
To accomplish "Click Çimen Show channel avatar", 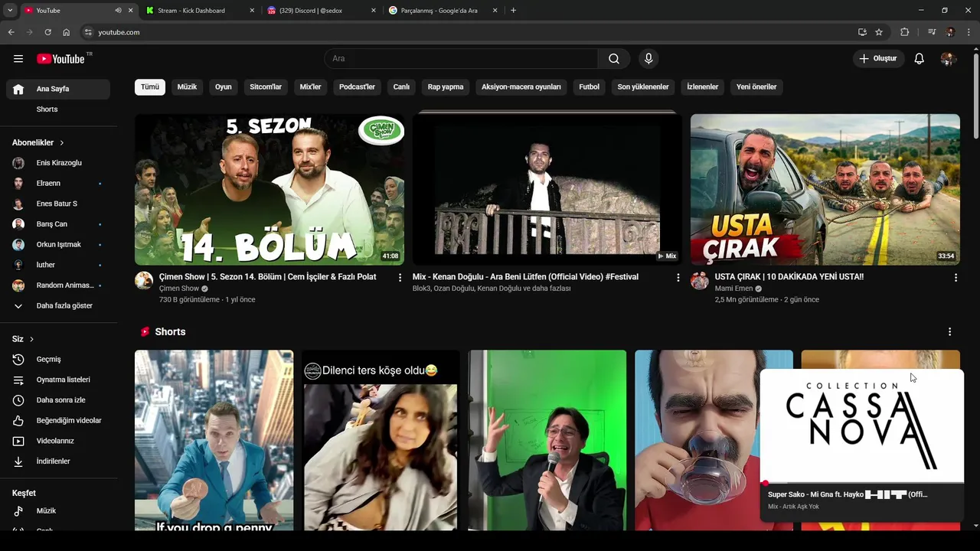I will click(144, 280).
